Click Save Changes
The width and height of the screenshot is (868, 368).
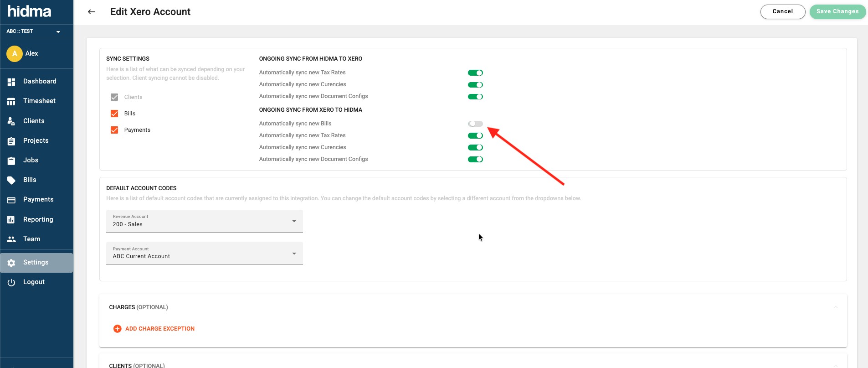pos(837,11)
